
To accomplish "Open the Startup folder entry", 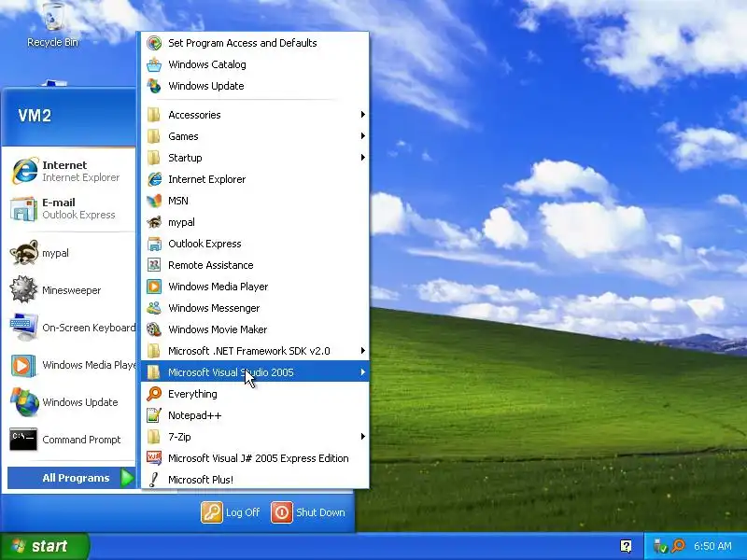I will click(255, 158).
